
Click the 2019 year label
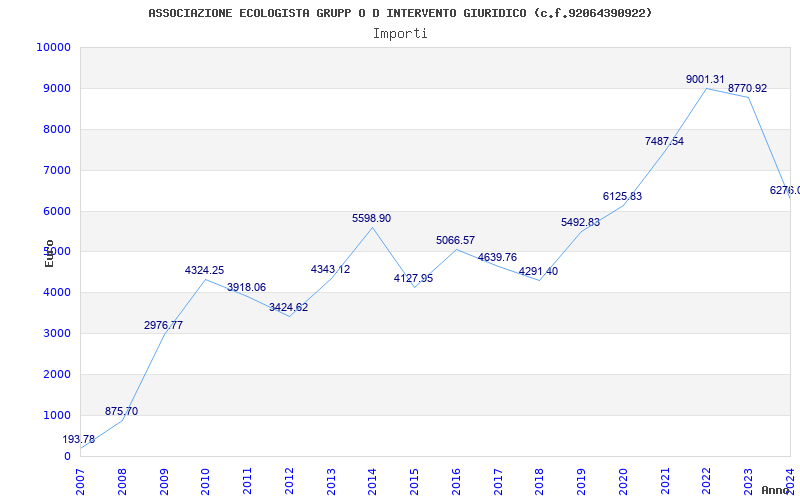click(582, 482)
